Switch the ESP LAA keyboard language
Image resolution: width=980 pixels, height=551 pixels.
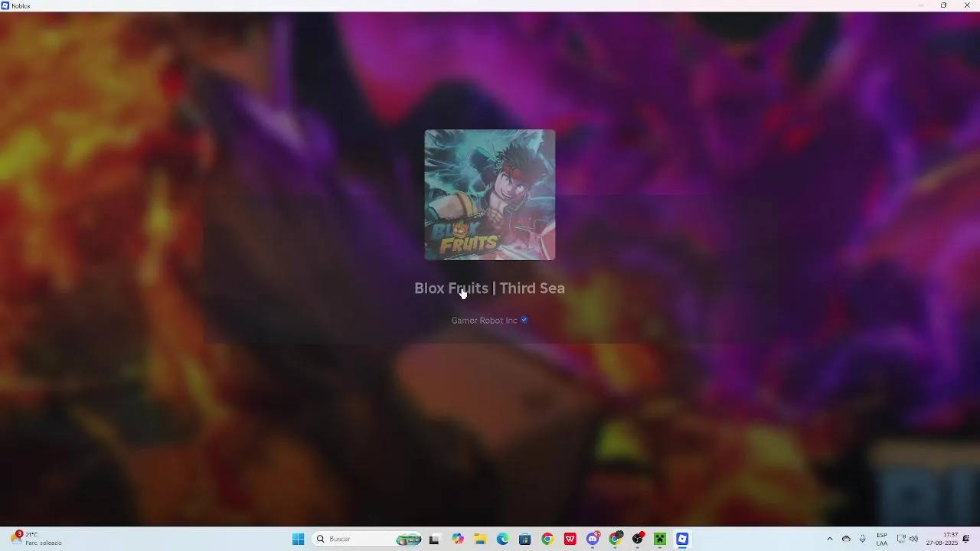click(882, 539)
